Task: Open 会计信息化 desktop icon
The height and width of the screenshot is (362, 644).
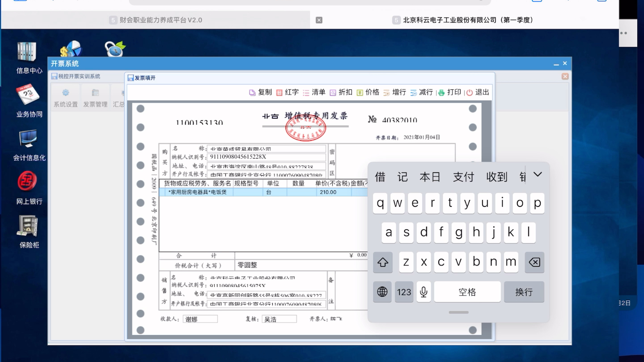Action: coord(29,144)
